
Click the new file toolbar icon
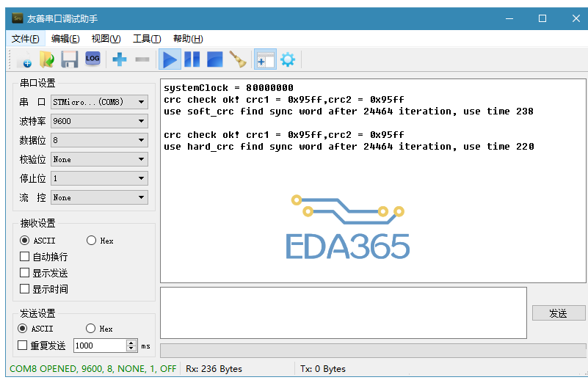(25, 59)
